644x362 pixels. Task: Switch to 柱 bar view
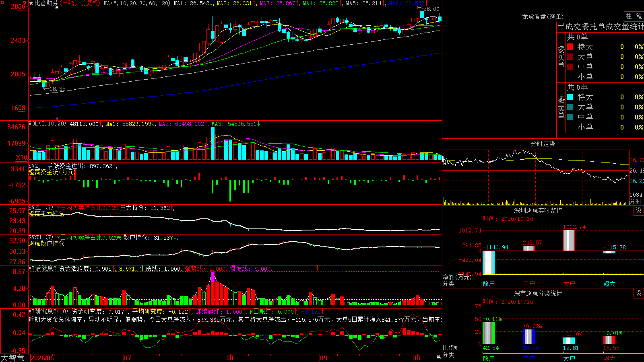tap(629, 16)
